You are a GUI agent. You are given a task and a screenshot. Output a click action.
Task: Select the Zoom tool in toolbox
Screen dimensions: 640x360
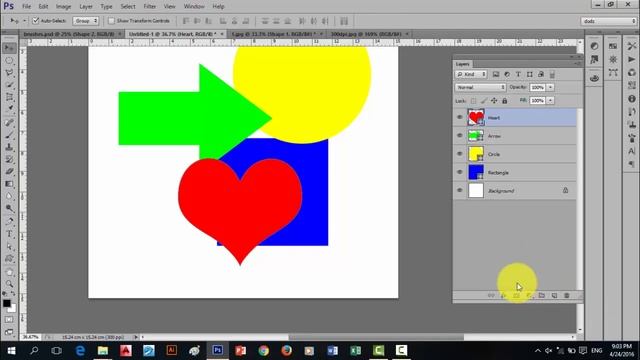click(9, 284)
